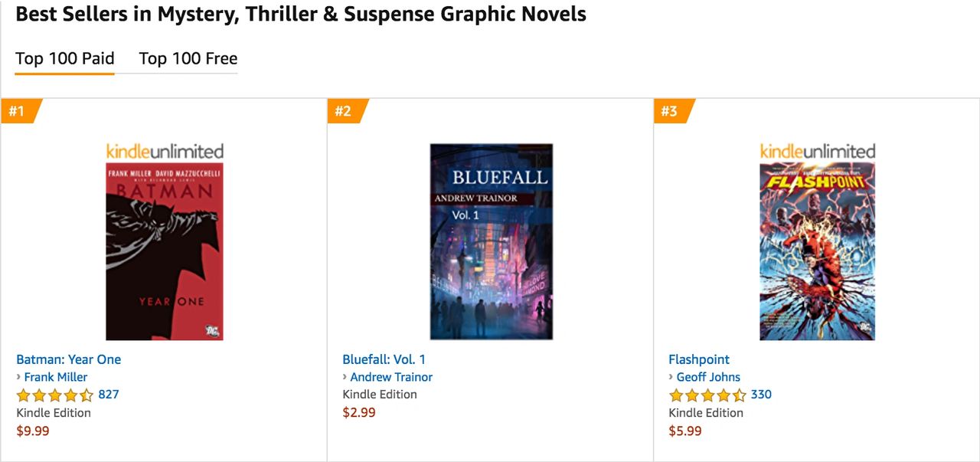Open the Bluefall Vol. 1 cover thumbnail
Screen dimensions: 980x462
coord(491,241)
